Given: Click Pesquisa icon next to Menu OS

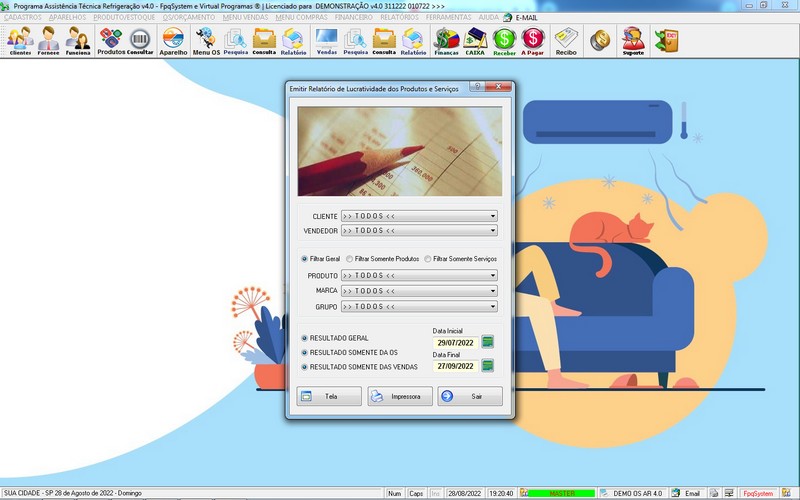Looking at the screenshot, I should pos(236,41).
